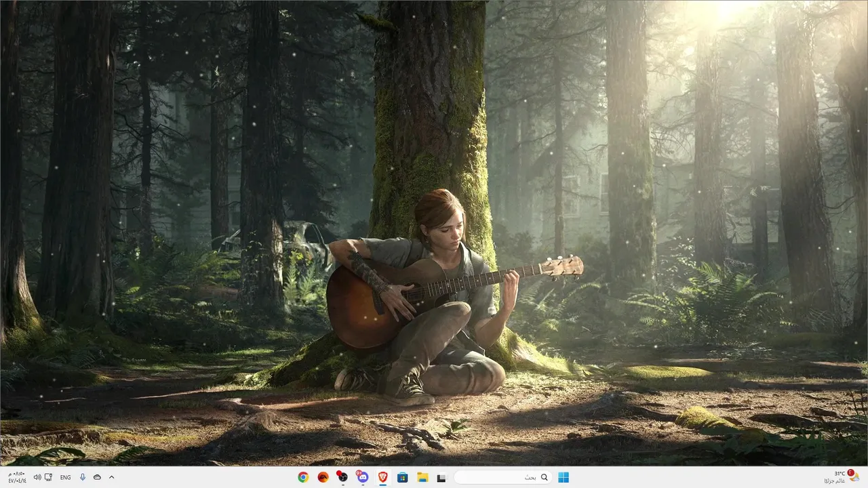
Task: Open the Task View icon
Action: pyautogui.click(x=441, y=477)
